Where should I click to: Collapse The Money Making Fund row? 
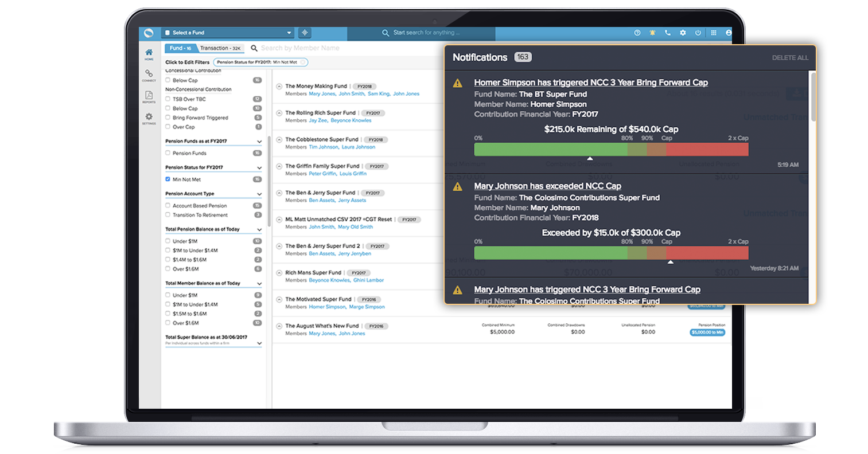click(x=279, y=87)
